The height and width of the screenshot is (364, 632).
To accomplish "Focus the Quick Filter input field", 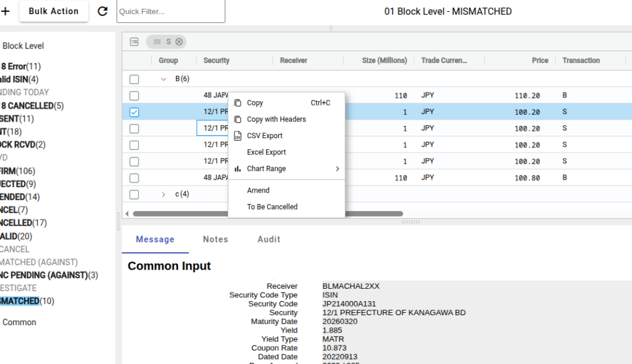I will [171, 11].
